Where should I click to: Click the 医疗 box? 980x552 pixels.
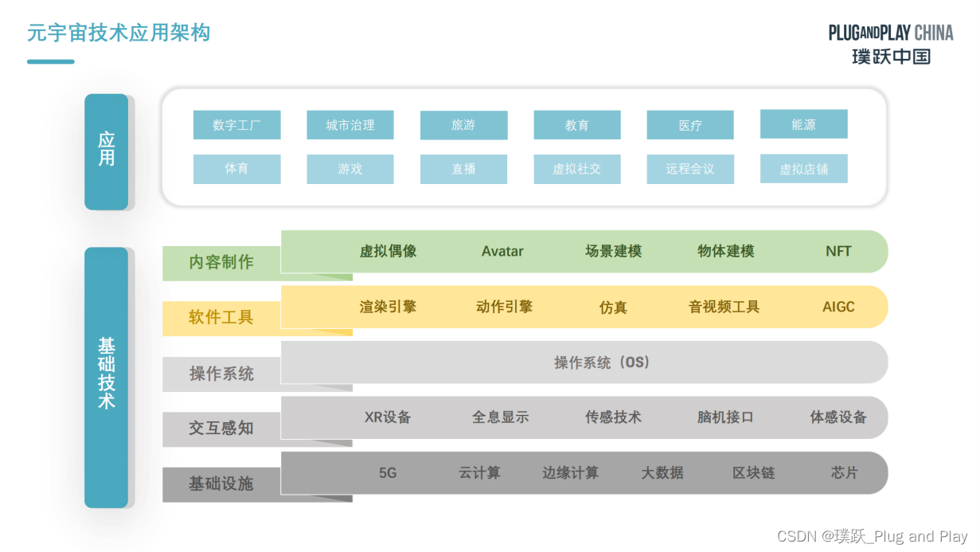[690, 125]
